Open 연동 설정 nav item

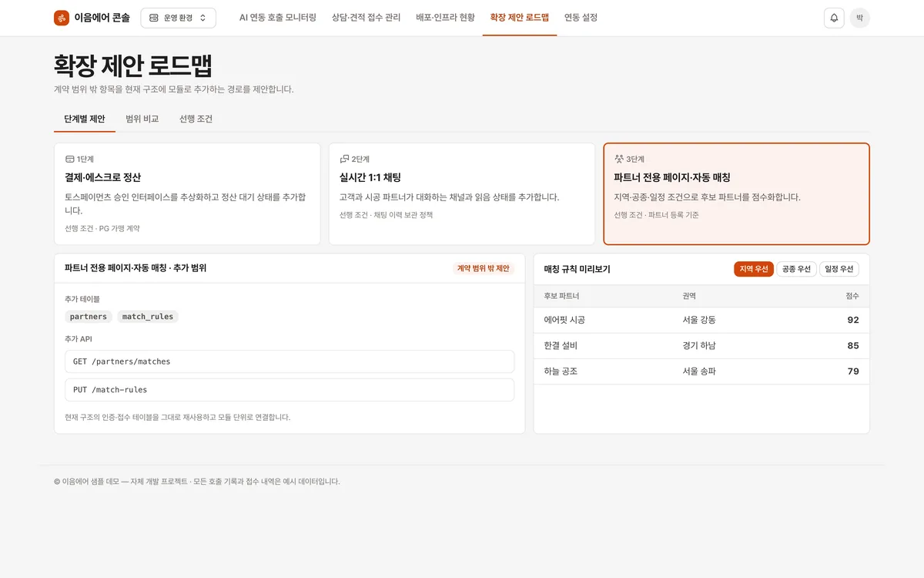(581, 18)
